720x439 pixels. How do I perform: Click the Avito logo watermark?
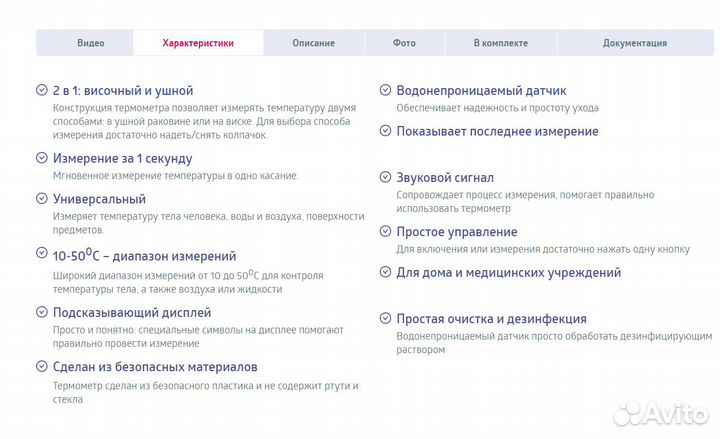pos(661,413)
